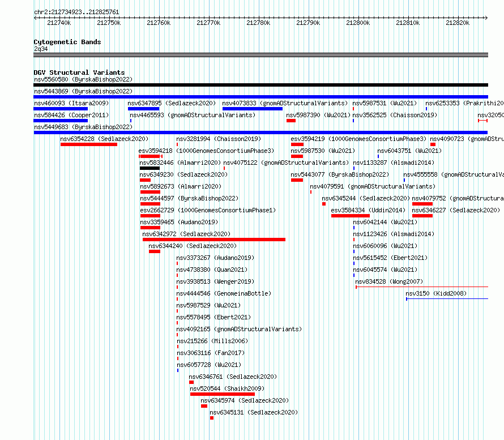This screenshot has width=504, height=440.
Task: Select the blue bar under nsv4073833
Action: [253, 109]
